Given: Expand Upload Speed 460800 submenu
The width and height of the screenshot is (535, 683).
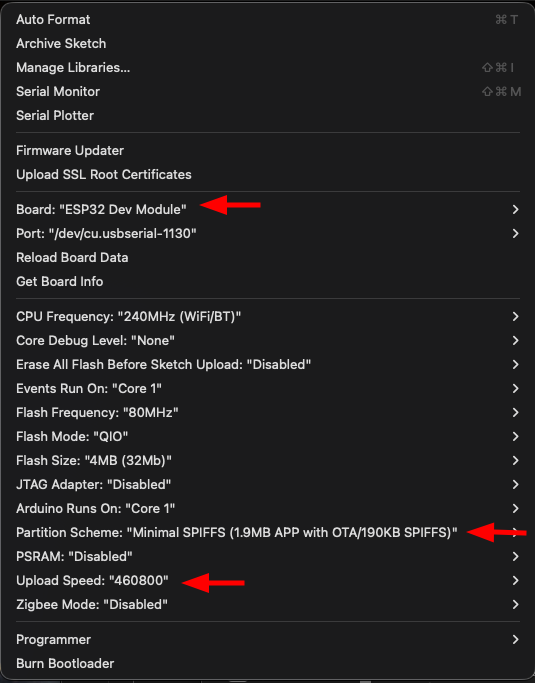Looking at the screenshot, I should tap(268, 581).
